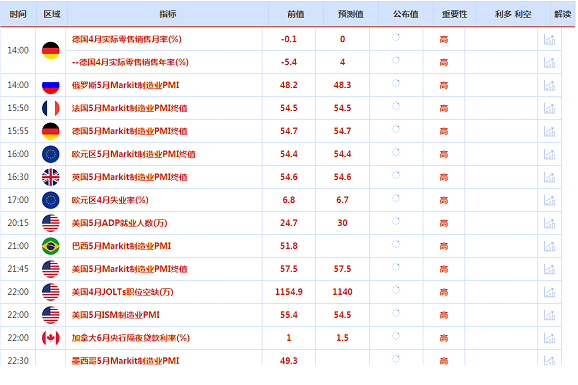This screenshot has height=385, width=578.
Task: Open 德国5月Markit制造业PMI终值 indicator
Action: [129, 131]
